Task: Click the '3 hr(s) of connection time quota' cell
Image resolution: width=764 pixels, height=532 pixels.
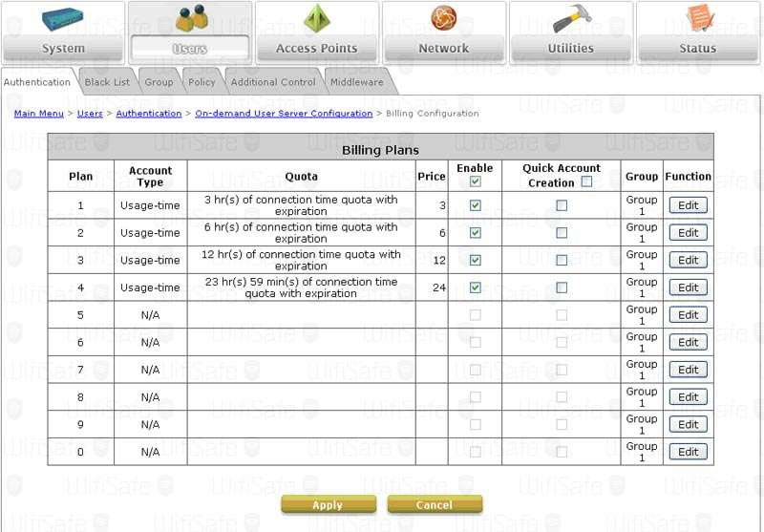Action: coord(301,205)
